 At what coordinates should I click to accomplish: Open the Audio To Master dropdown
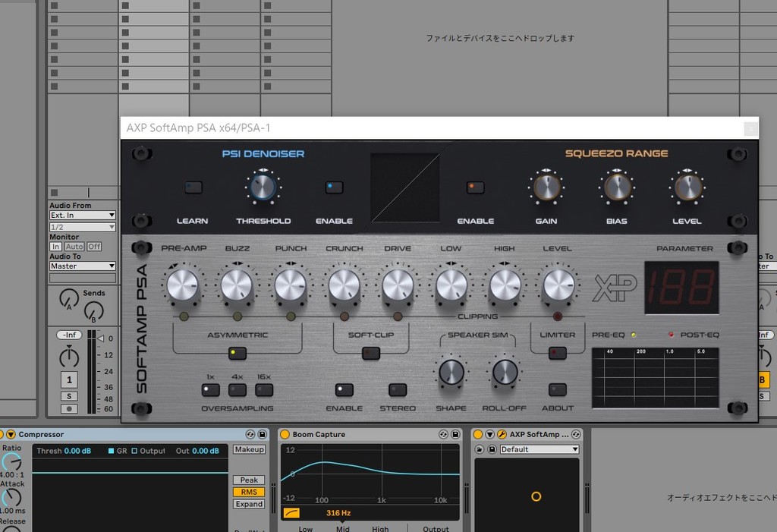click(x=82, y=266)
